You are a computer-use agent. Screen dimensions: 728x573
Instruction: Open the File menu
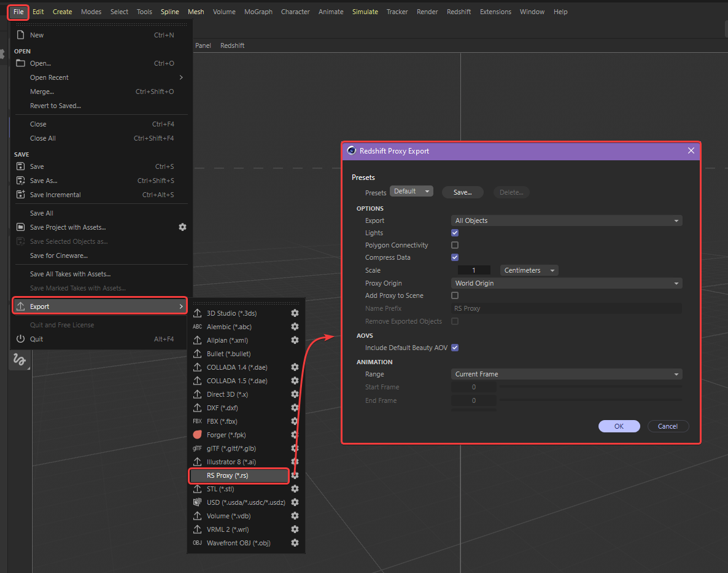(x=18, y=12)
